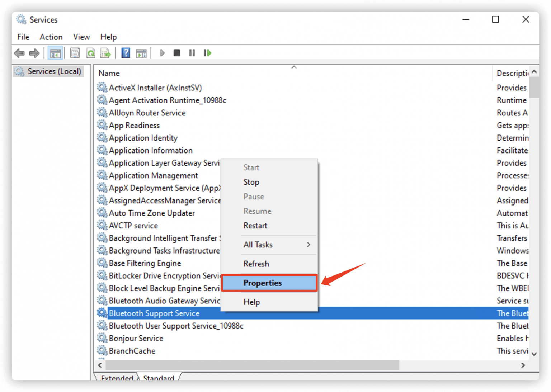Toggle the Show/Hide Console Tree icon
Screen dimensions: 551x392
(x=55, y=53)
